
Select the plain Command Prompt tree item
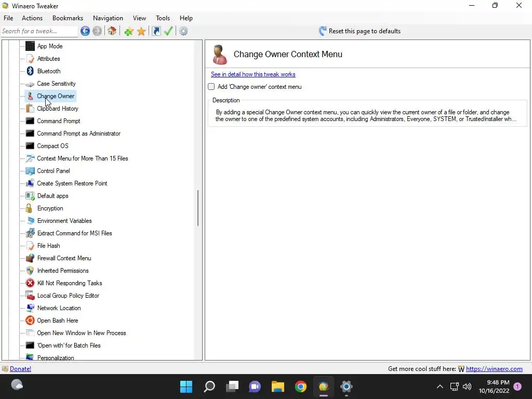[59, 121]
